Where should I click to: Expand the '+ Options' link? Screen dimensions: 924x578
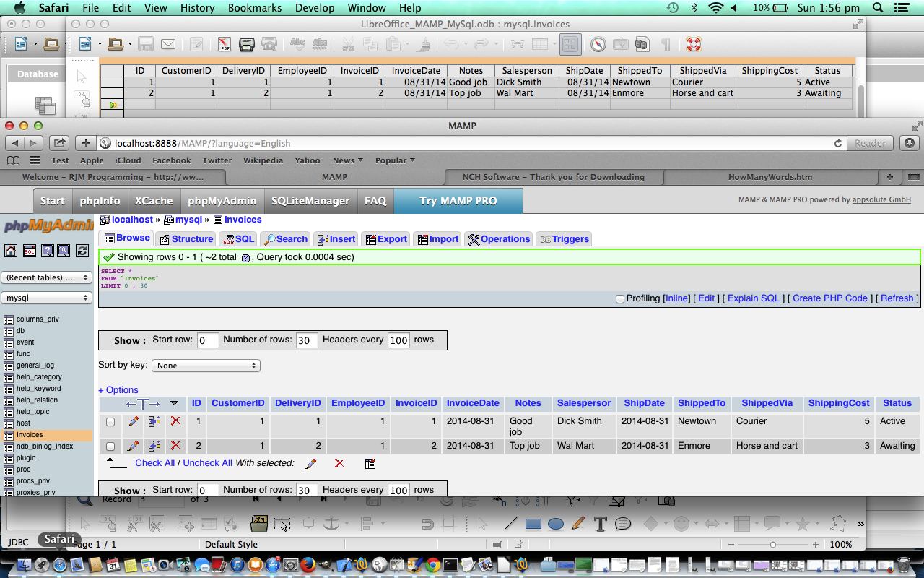tap(118, 389)
